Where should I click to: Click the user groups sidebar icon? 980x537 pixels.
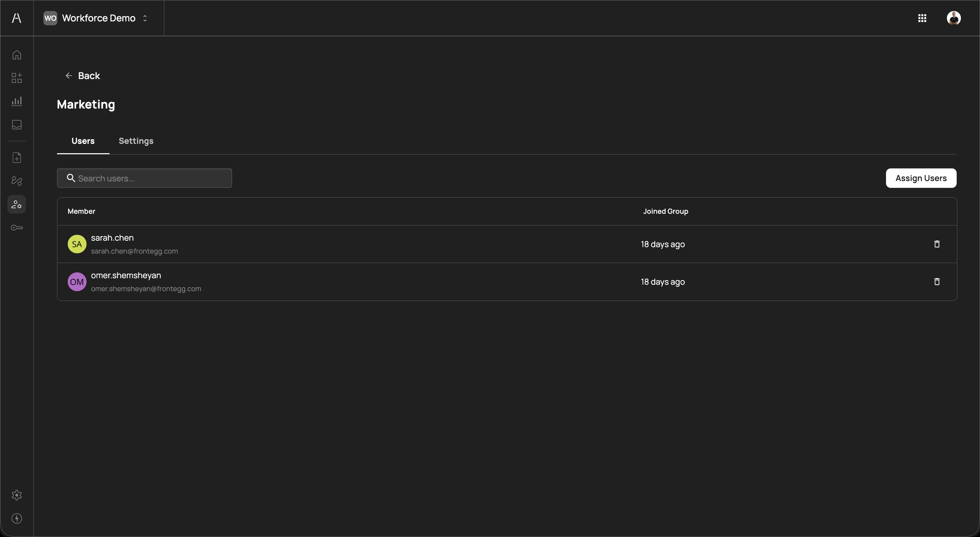point(17,204)
